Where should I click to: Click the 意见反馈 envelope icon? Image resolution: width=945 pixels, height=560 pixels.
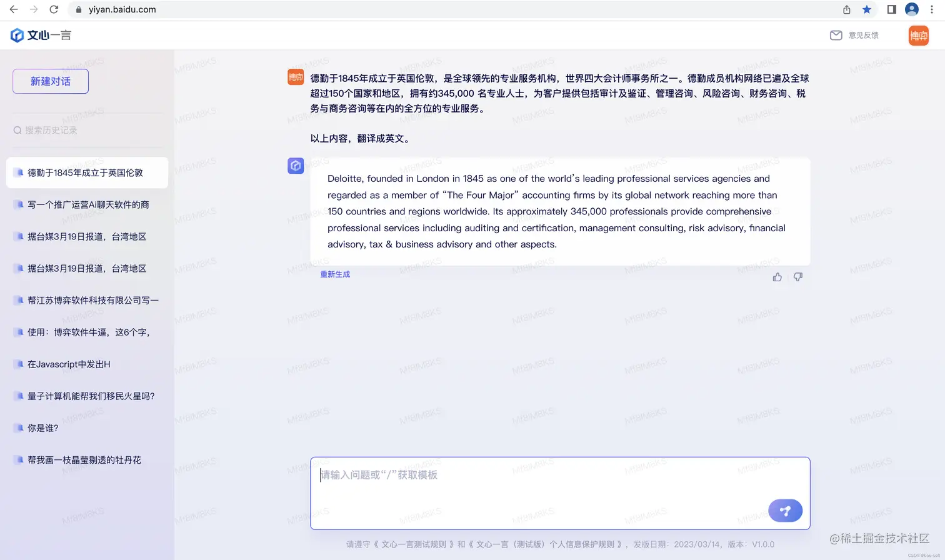point(836,35)
